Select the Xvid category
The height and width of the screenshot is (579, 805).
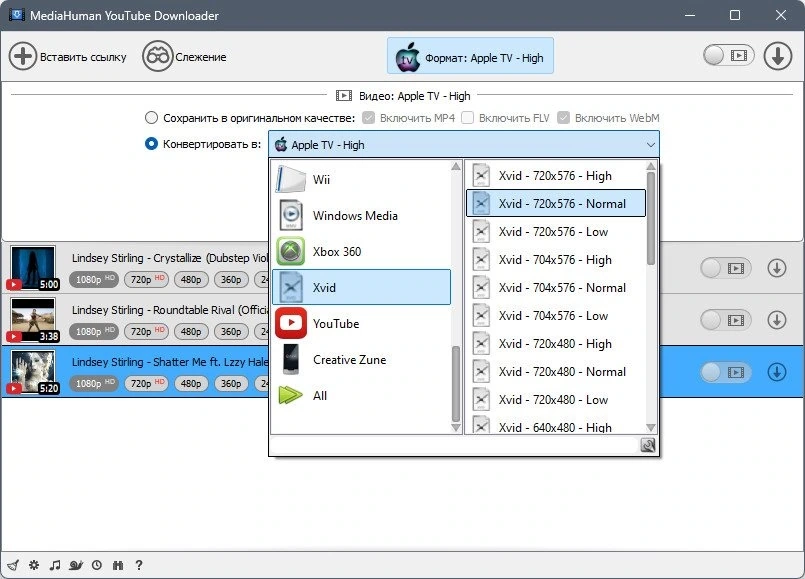(x=361, y=287)
